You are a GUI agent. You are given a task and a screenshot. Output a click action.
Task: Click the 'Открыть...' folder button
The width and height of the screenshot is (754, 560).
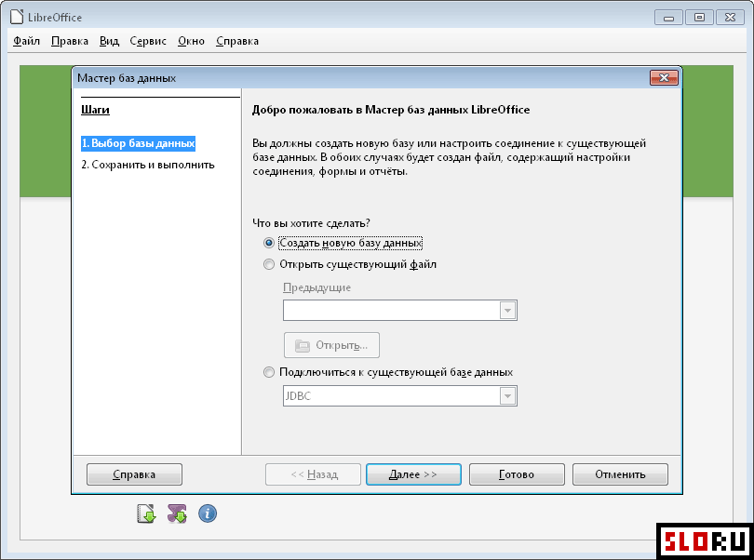click(x=331, y=345)
